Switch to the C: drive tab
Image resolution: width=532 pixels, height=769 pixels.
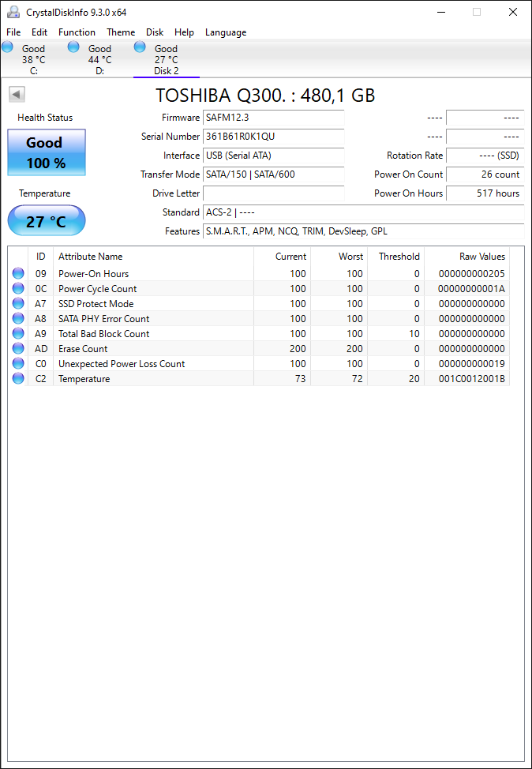33,59
